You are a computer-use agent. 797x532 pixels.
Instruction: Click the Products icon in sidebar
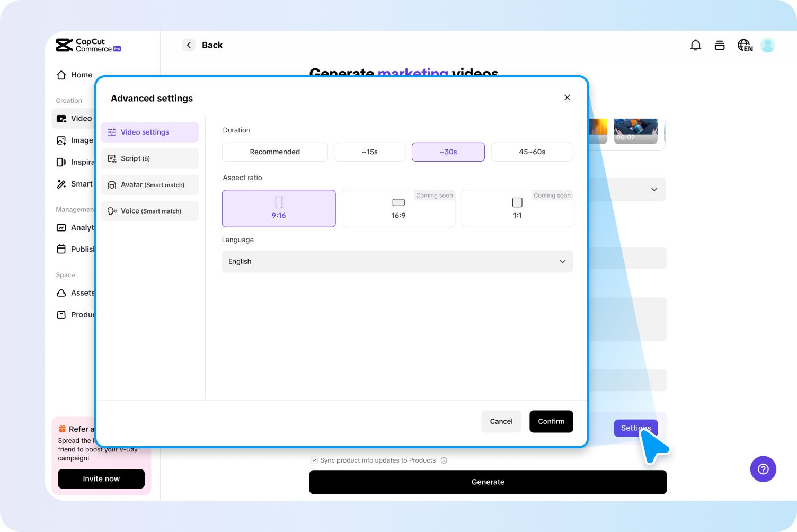click(x=61, y=315)
